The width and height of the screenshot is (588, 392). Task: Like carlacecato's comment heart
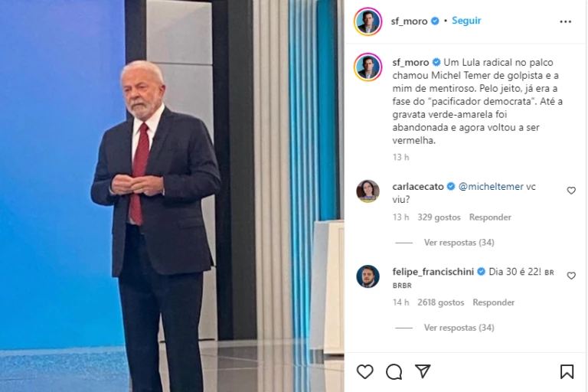tap(571, 191)
